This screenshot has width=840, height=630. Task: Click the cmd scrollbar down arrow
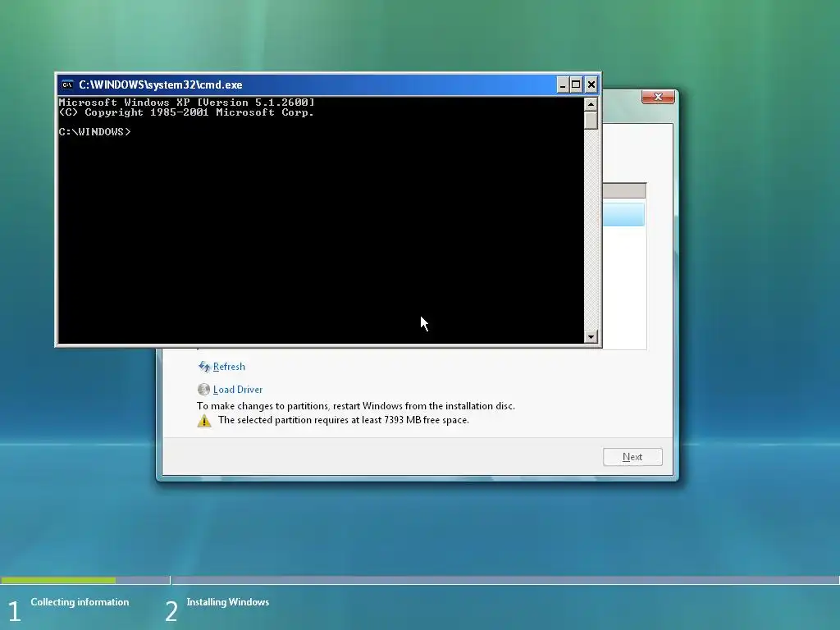(x=591, y=336)
